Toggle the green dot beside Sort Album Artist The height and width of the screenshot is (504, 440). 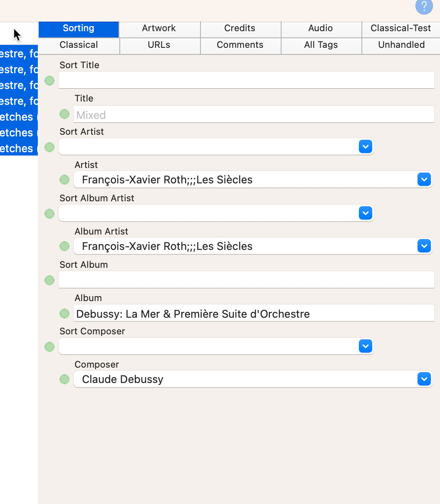(x=49, y=214)
